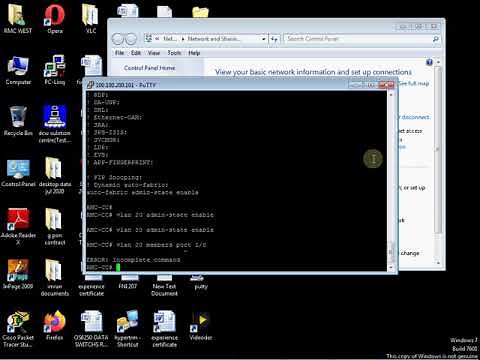Click the Network and Sharing breadcrumb
The width and height of the screenshot is (480, 360).
pos(213,39)
